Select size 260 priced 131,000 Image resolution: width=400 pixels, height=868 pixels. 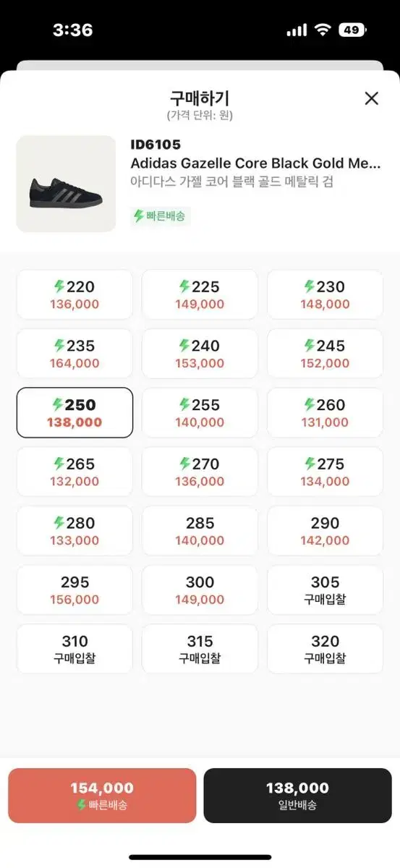click(325, 413)
